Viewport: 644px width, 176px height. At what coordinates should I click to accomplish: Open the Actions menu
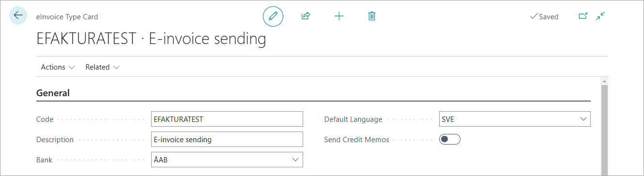pyautogui.click(x=58, y=67)
